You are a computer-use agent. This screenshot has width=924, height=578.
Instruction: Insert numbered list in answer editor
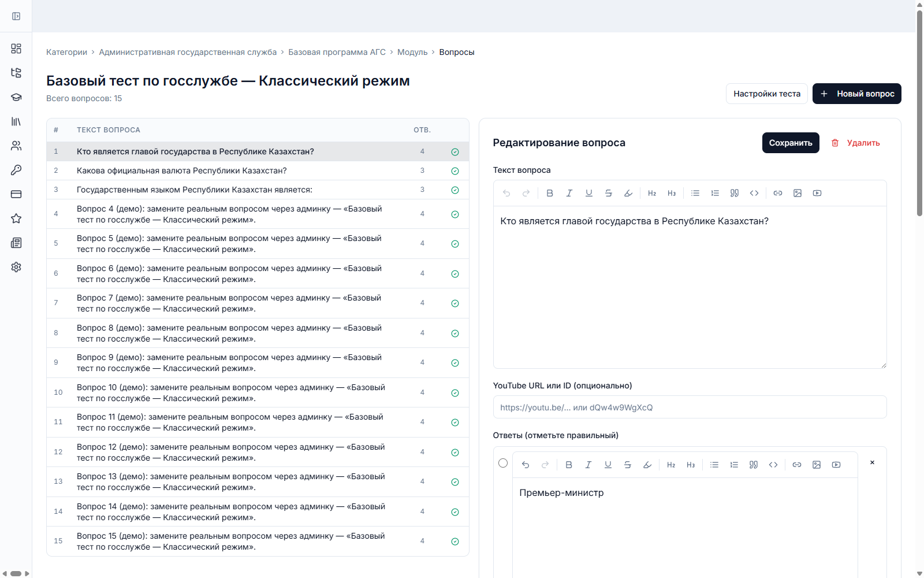(734, 465)
